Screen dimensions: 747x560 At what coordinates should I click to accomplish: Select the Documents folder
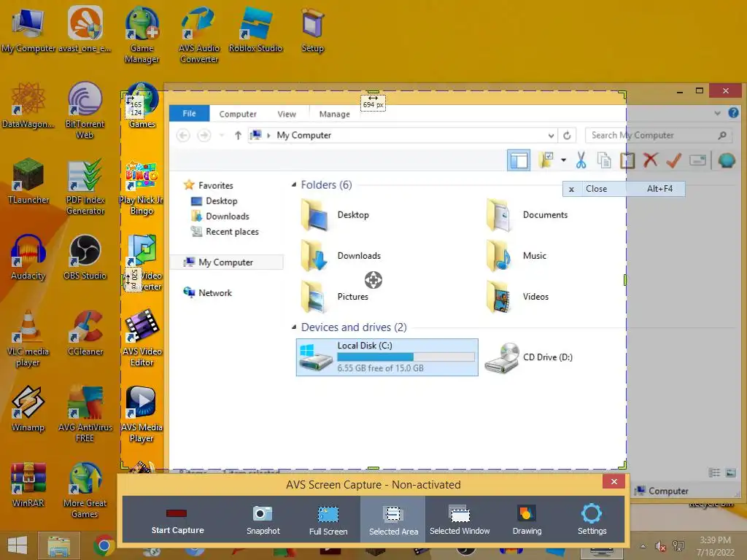click(527, 215)
